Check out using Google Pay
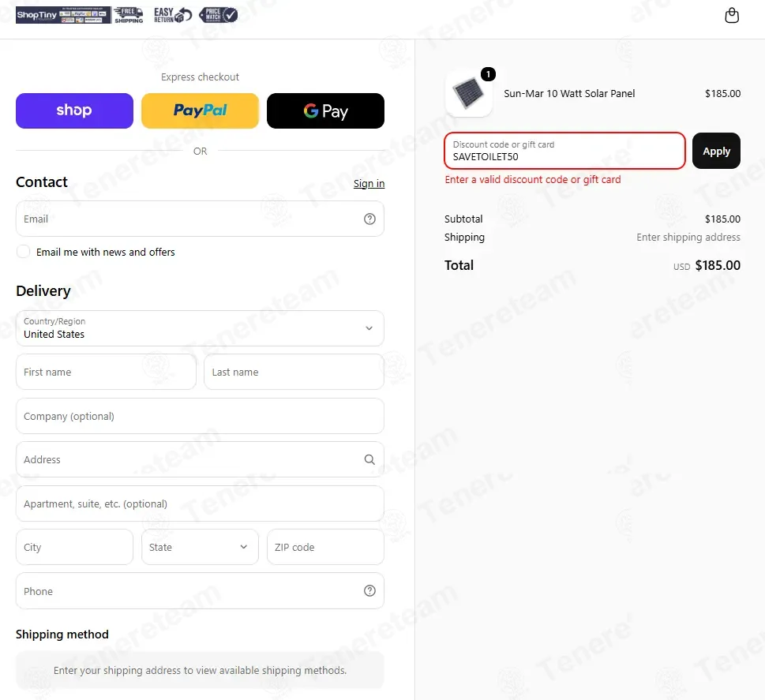Viewport: 765px width, 700px height. coord(325,110)
